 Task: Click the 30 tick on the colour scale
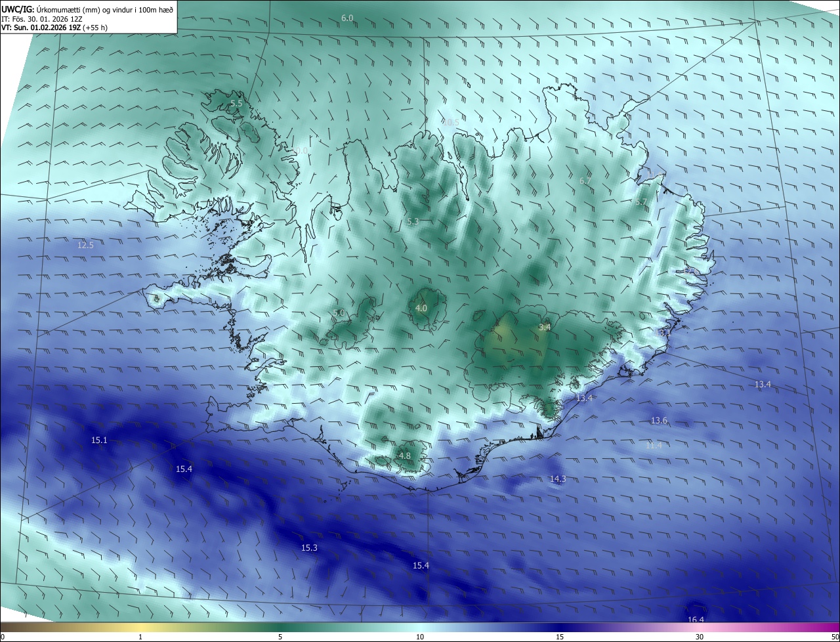coord(700,637)
